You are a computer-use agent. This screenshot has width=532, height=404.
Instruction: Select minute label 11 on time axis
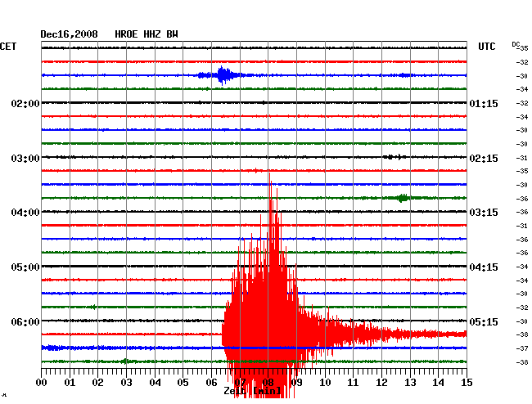click(353, 382)
